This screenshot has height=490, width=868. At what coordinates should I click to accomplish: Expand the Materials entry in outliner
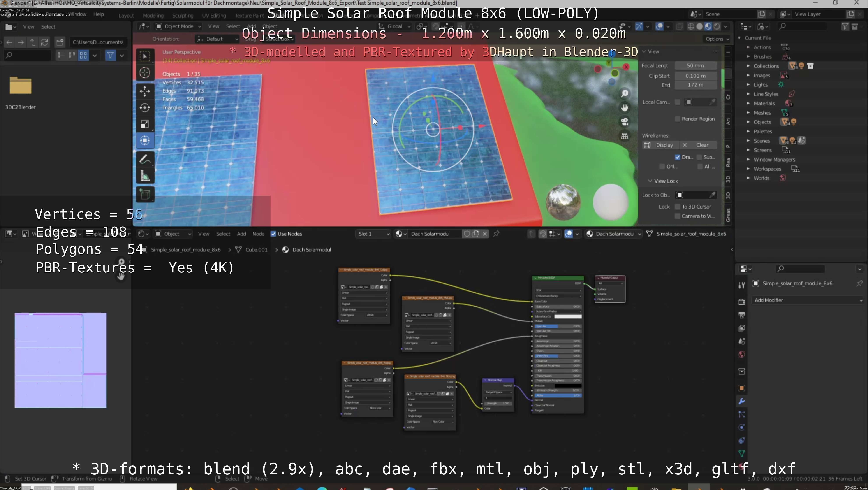click(748, 103)
